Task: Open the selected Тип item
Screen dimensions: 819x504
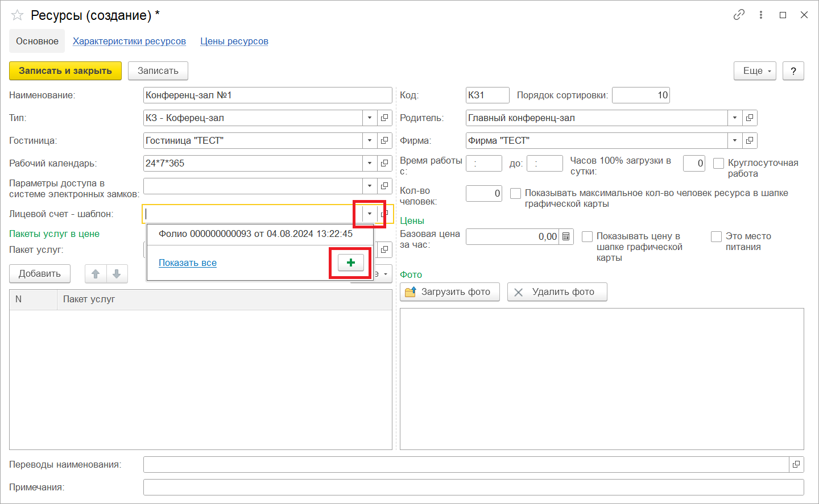Action: [384, 118]
